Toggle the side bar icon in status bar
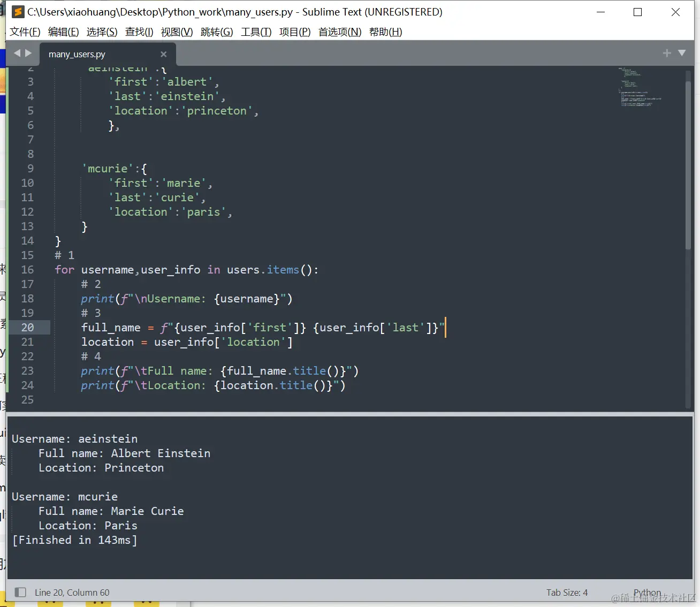The image size is (700, 607). point(20,592)
